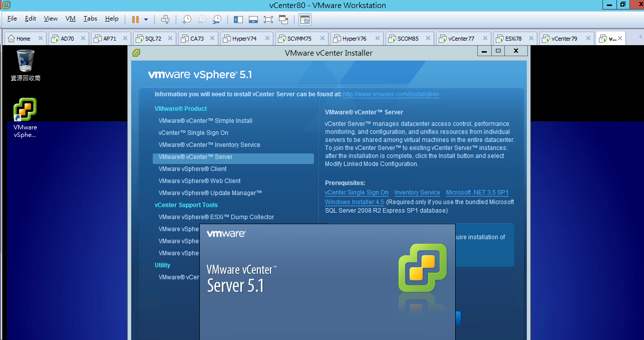Select vCenter Single Sign On in product list

(193, 133)
